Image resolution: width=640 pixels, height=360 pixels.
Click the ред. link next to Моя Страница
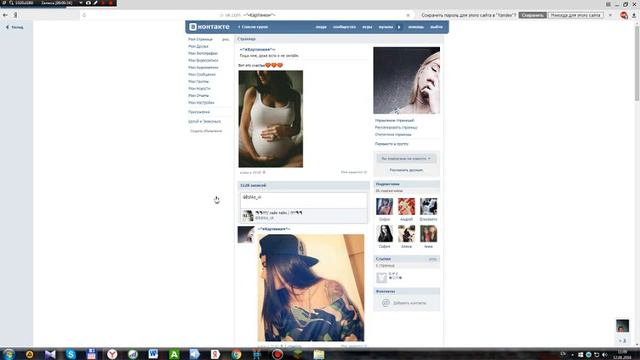[226, 39]
